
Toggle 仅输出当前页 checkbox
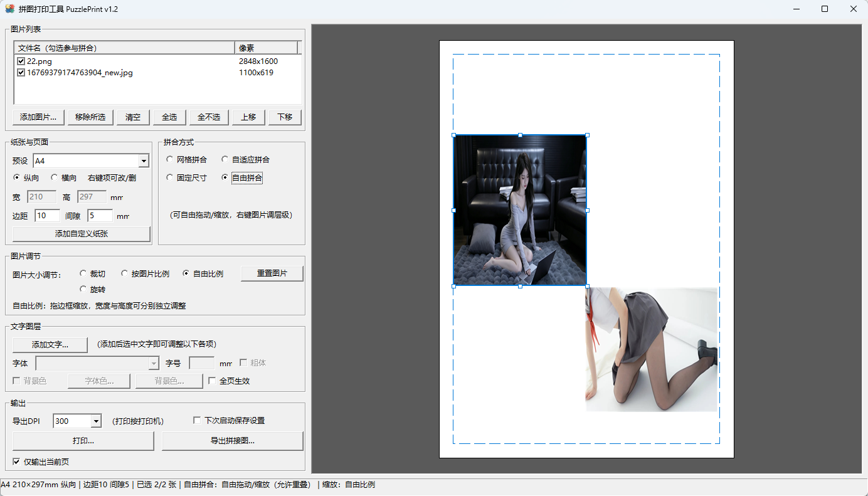click(16, 462)
